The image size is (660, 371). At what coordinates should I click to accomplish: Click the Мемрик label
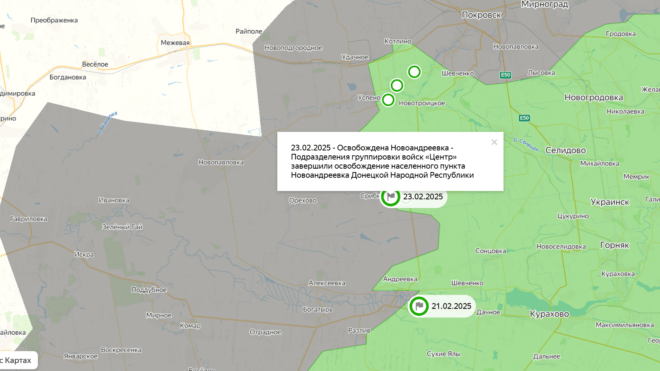[x=636, y=177]
